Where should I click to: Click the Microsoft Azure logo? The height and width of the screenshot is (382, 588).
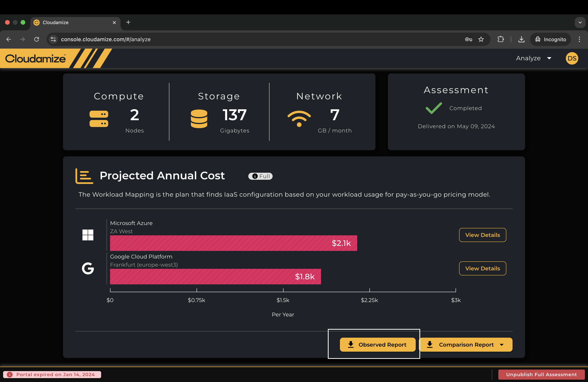coord(88,235)
